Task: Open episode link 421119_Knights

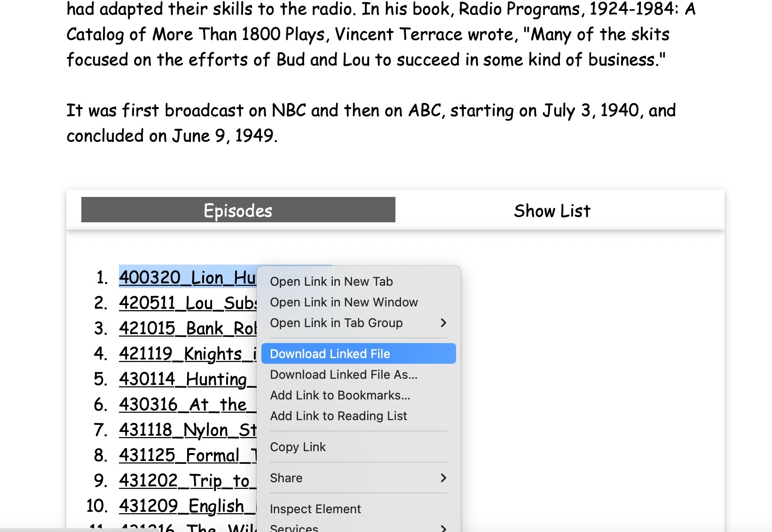Action: coord(188,353)
